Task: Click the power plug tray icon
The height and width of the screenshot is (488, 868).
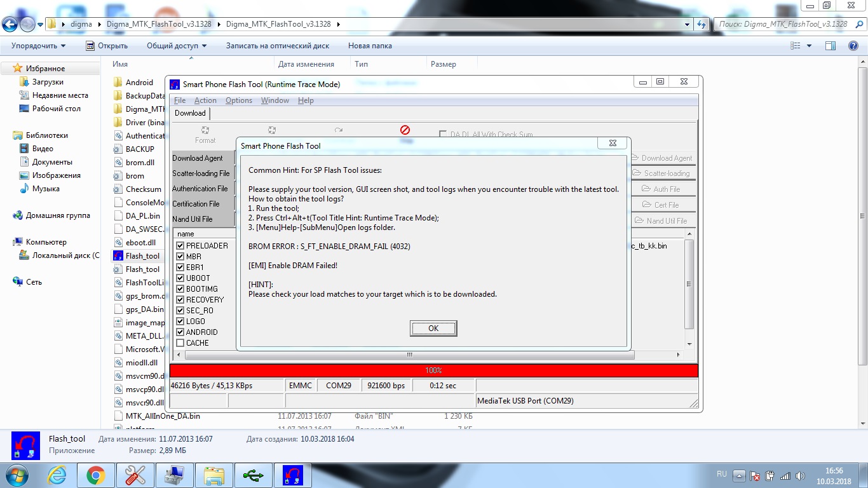Action: click(770, 475)
